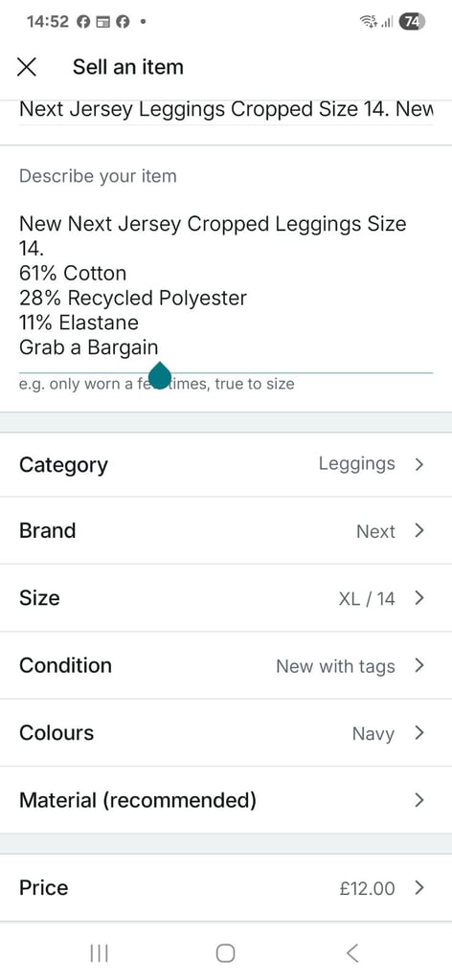Open the Condition row
Screen dimensions: 452x980
click(226, 665)
